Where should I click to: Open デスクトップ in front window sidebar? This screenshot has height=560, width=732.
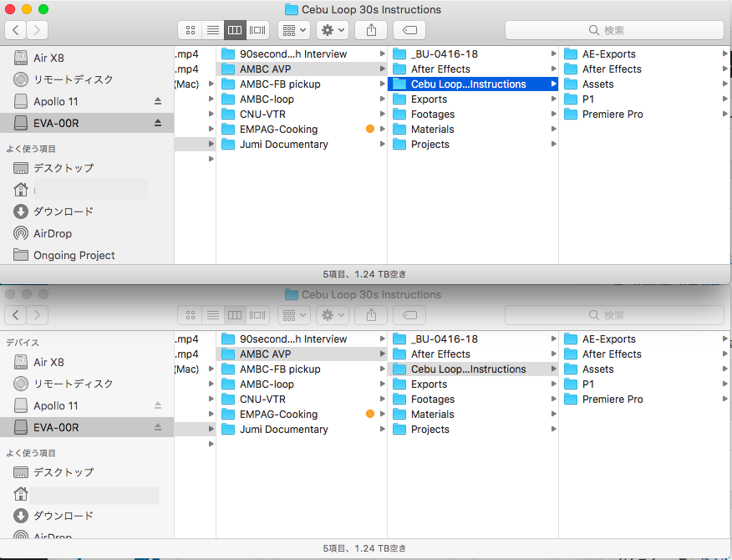point(87,168)
